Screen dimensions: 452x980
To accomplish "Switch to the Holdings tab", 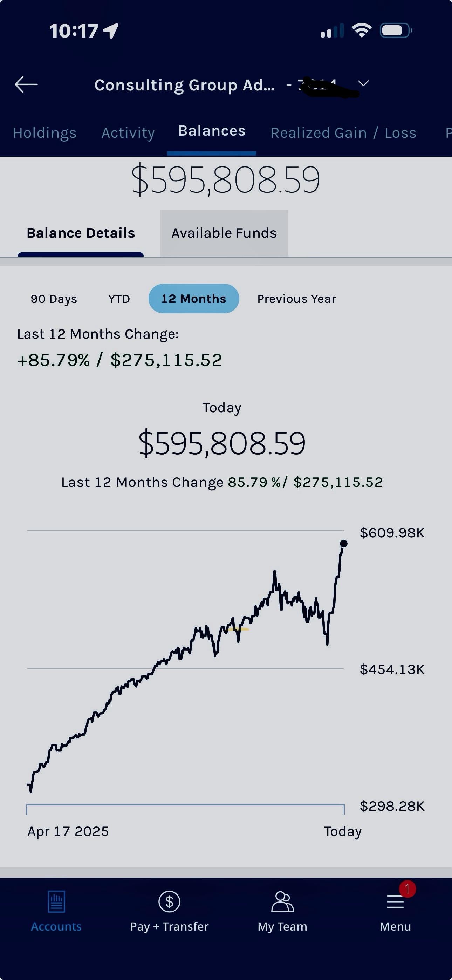I will [45, 133].
